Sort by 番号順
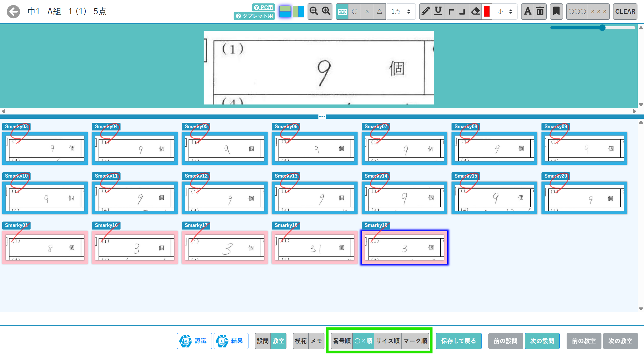Screen dimensions: 644x356 [342, 341]
